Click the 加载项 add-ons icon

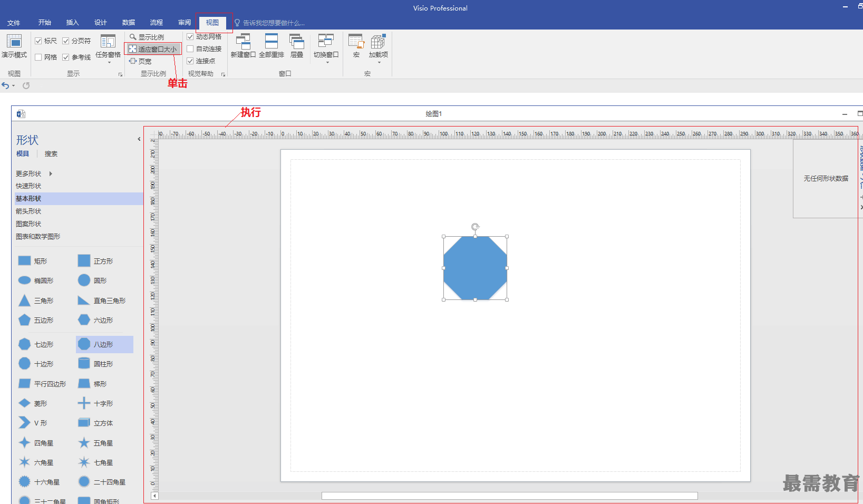coord(379,41)
